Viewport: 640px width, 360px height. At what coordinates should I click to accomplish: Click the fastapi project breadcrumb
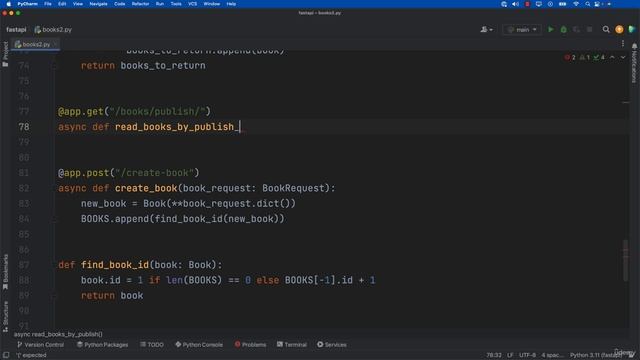[16, 29]
